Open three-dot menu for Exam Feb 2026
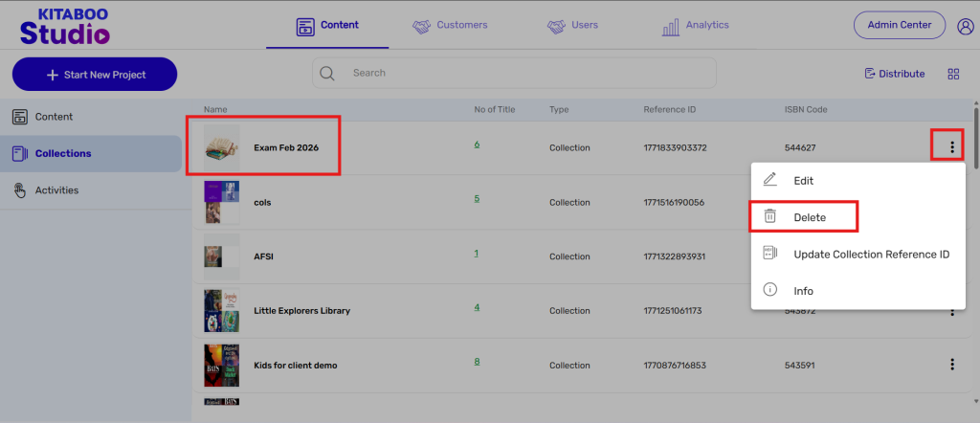Viewport: 980px width, 423px height. tap(951, 147)
